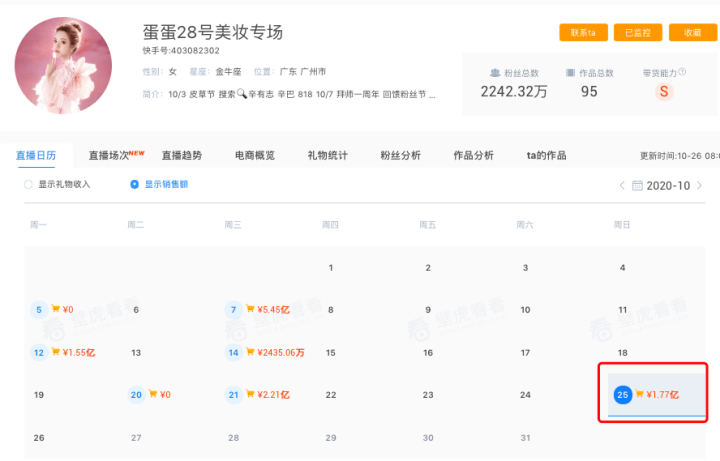
Task: Open the 2020-10 month picker
Action: [x=661, y=186]
